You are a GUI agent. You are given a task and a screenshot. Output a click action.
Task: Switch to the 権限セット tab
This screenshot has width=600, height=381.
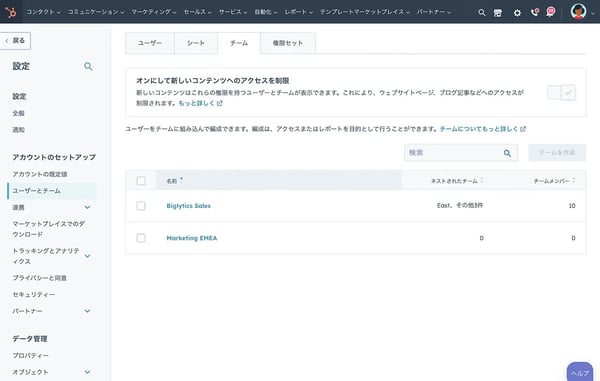click(x=288, y=43)
